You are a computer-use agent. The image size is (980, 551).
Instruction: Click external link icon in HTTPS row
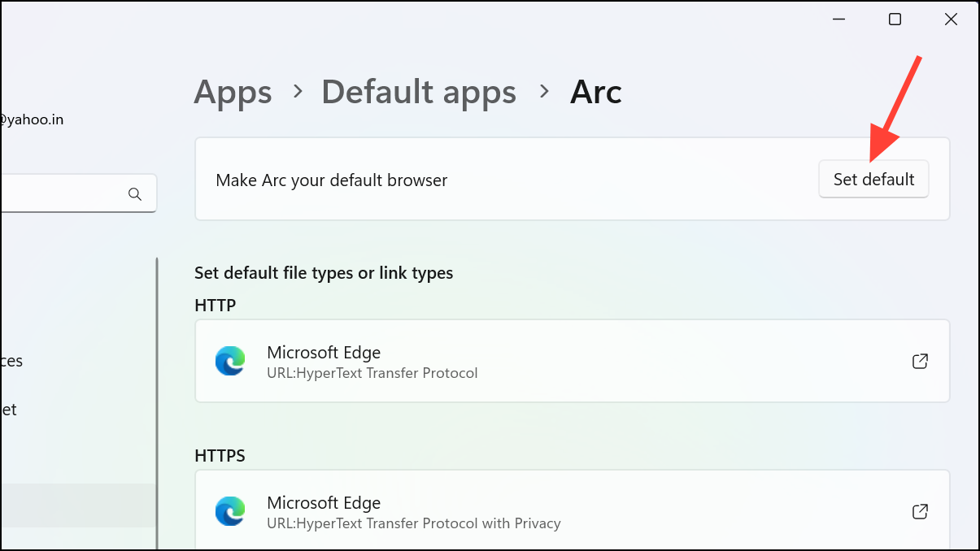(920, 511)
